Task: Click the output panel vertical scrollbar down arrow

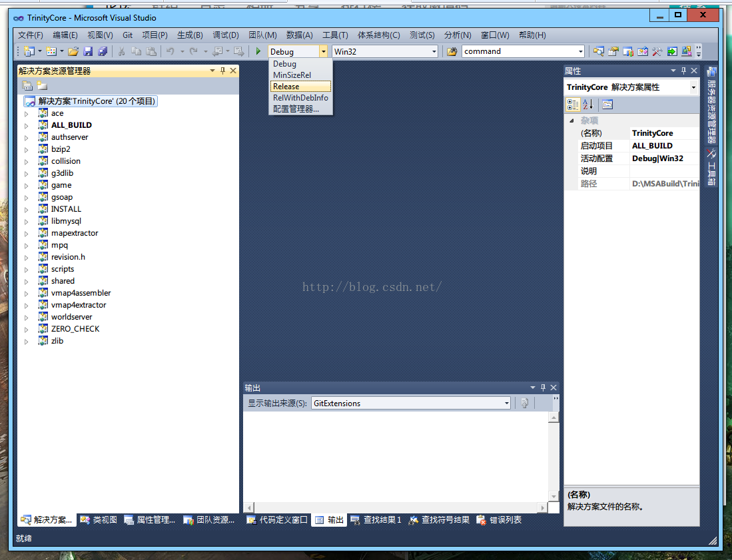Action: coord(553,496)
